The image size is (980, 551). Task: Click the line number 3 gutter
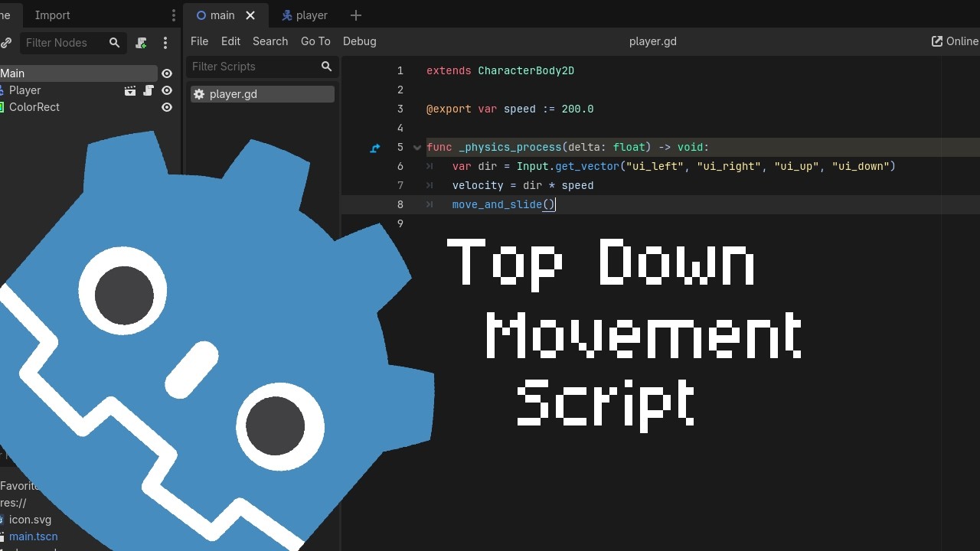click(400, 109)
